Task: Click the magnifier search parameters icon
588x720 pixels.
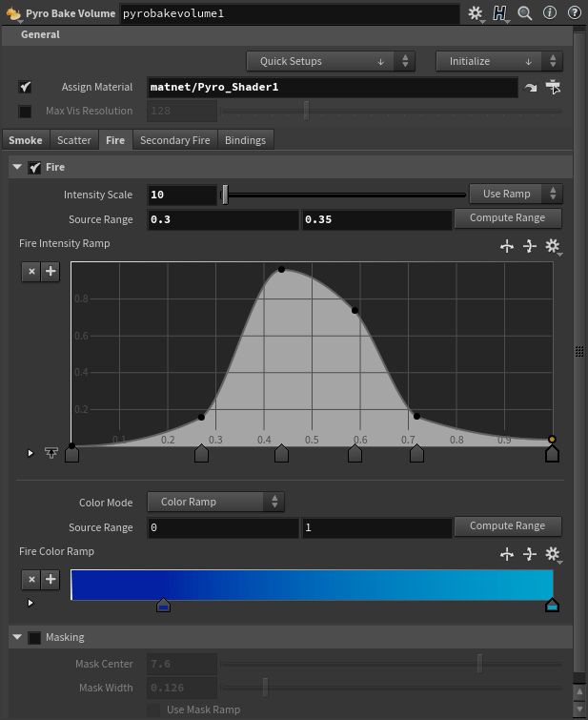Action: click(525, 13)
